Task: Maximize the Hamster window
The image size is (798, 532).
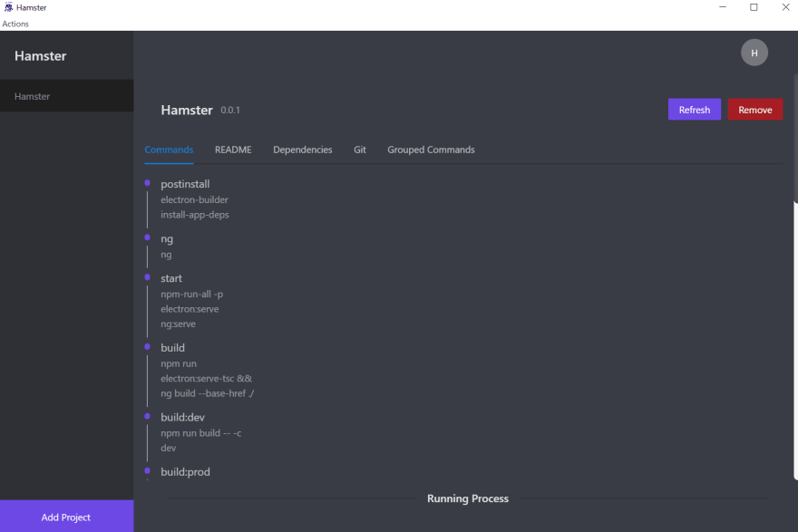Action: [x=754, y=7]
